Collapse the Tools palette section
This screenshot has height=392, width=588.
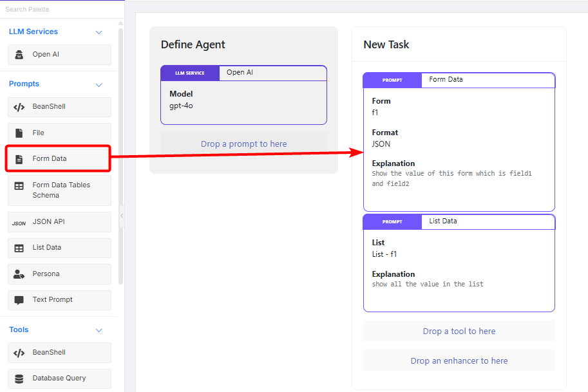pos(99,330)
